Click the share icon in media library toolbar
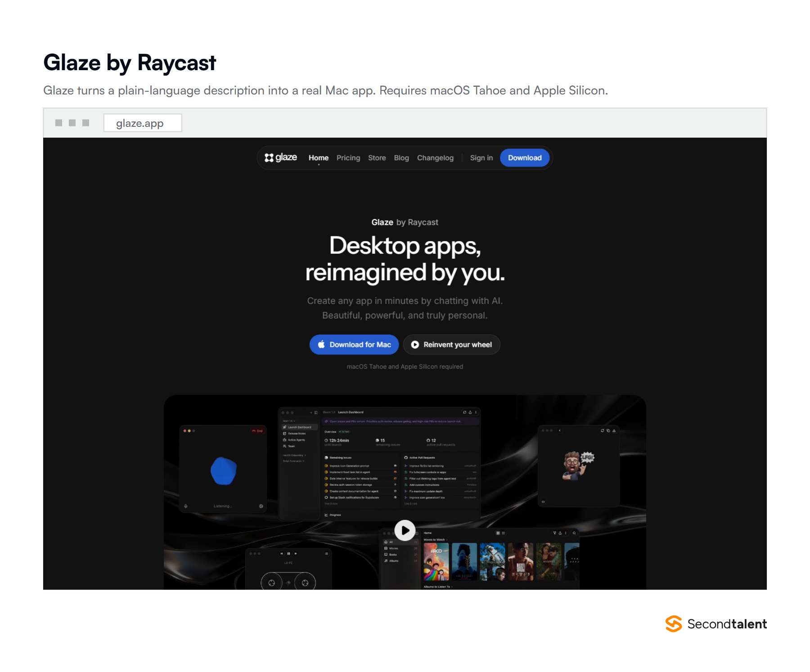Screen dimensions: 810x672 [x=560, y=533]
